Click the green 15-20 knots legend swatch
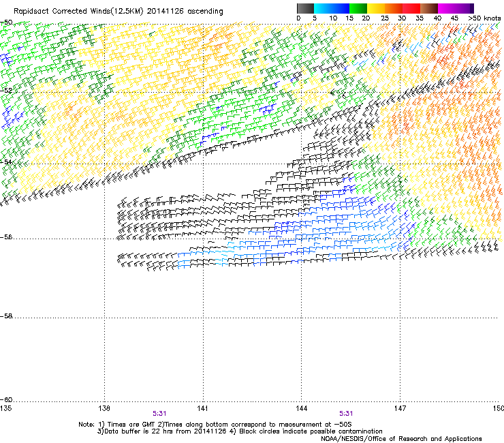The image size is (504, 443). pos(358,8)
